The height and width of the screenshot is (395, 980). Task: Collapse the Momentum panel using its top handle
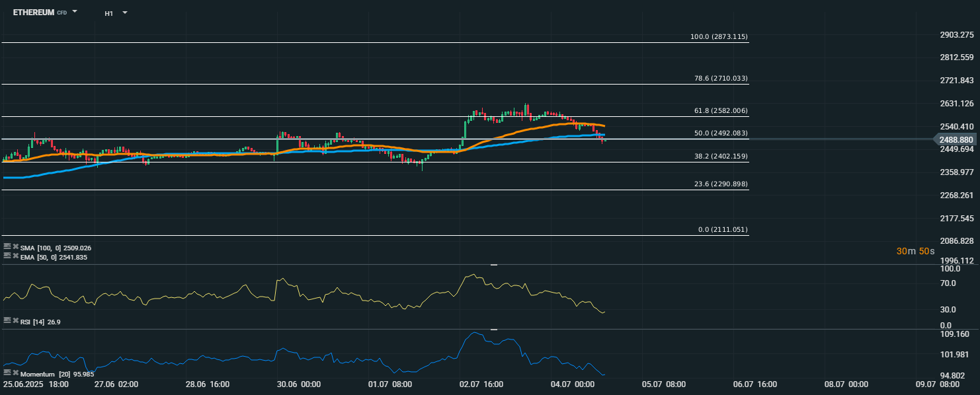point(493,329)
